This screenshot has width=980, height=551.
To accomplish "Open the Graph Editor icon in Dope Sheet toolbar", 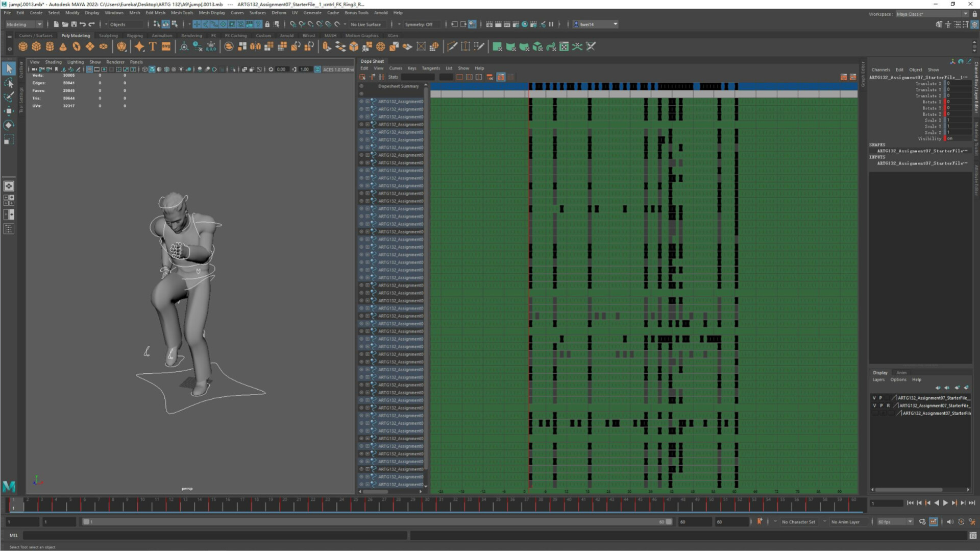I will [844, 77].
